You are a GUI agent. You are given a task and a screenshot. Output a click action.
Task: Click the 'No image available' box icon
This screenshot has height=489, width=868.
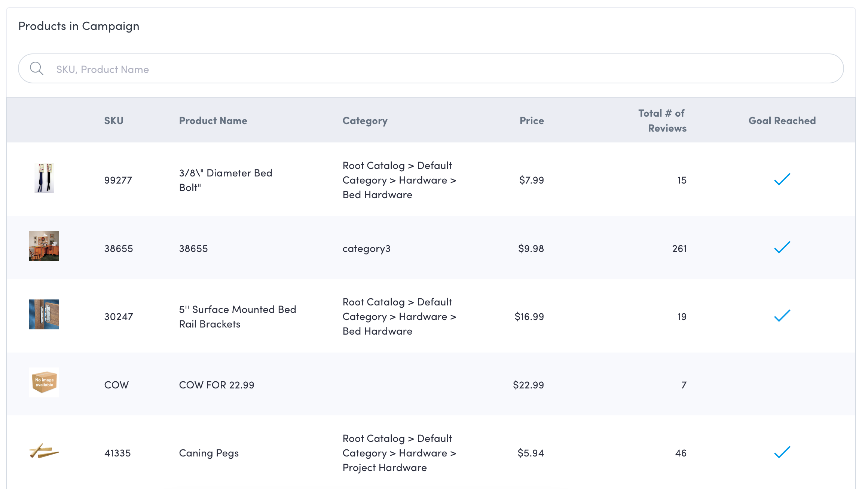[44, 382]
